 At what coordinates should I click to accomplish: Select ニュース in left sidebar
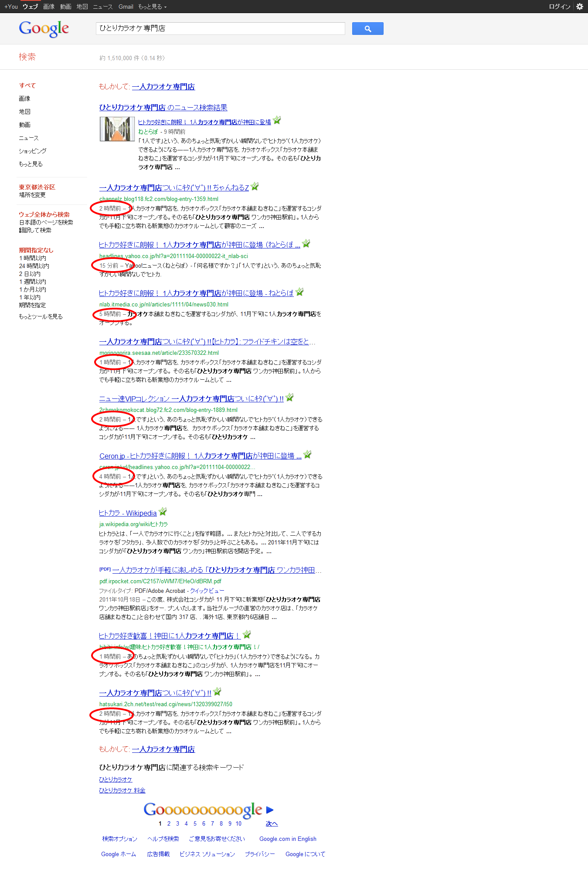coord(29,138)
